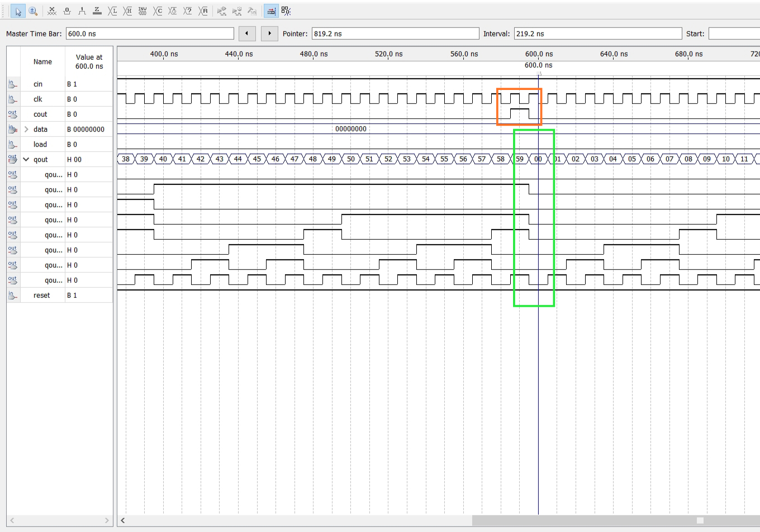Edit the Master Time Bar value field
The image size is (760, 532).
(150, 34)
